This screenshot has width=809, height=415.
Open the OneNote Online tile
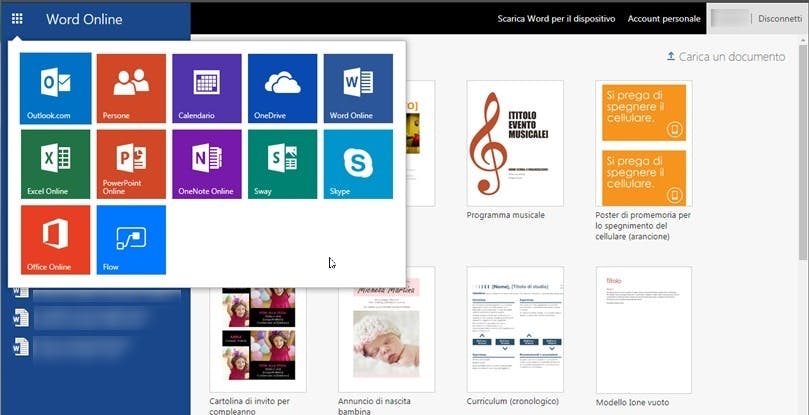click(x=207, y=164)
